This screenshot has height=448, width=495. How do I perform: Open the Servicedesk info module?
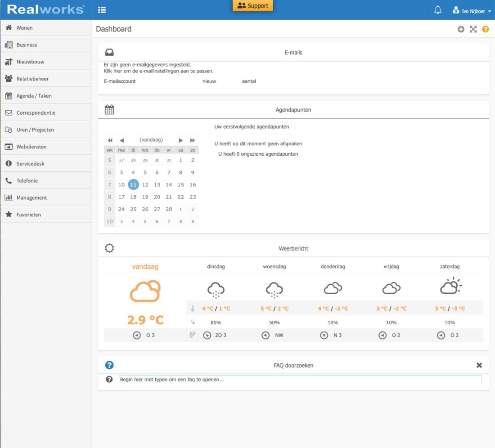tap(31, 163)
